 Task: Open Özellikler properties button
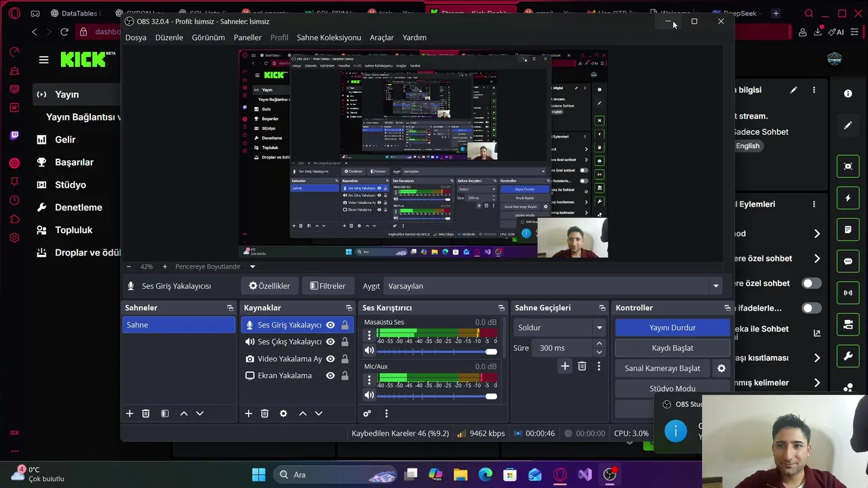click(x=270, y=286)
